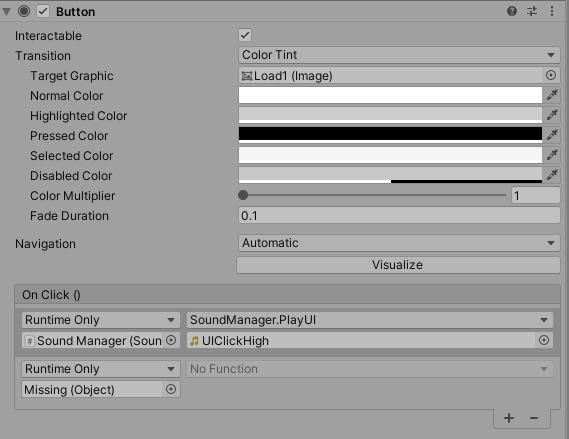Screen dimensions: 569x439
Task: Click the Button component title
Action: [75, 12]
